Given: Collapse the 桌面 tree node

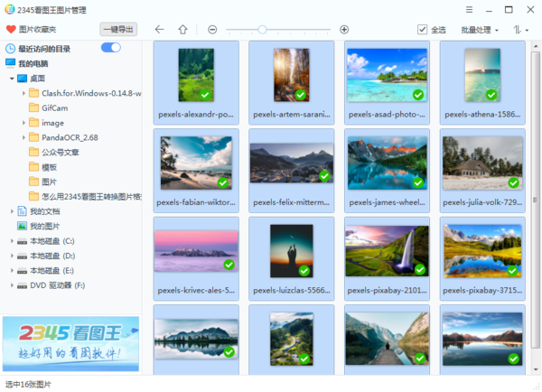Looking at the screenshot, I should pyautogui.click(x=12, y=79).
